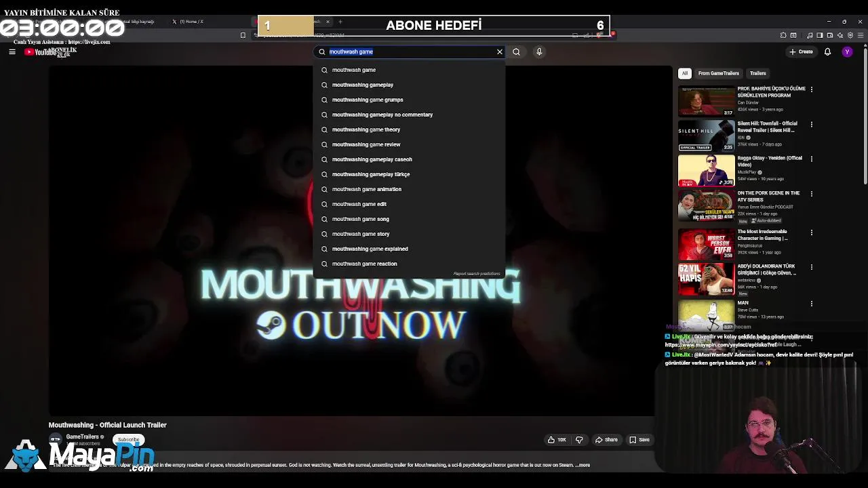The image size is (868, 488).
Task: Open the Silent Hill: Townfall trailer thumbnail
Action: coord(706,136)
